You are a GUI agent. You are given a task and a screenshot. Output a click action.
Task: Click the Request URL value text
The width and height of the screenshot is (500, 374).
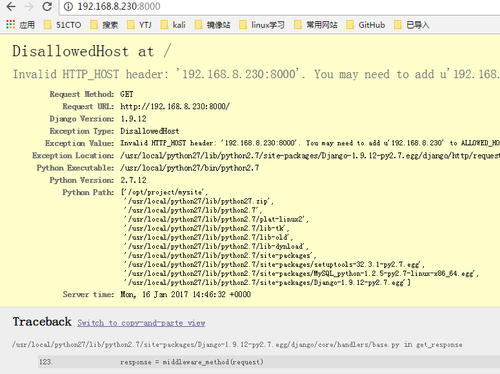pos(175,106)
